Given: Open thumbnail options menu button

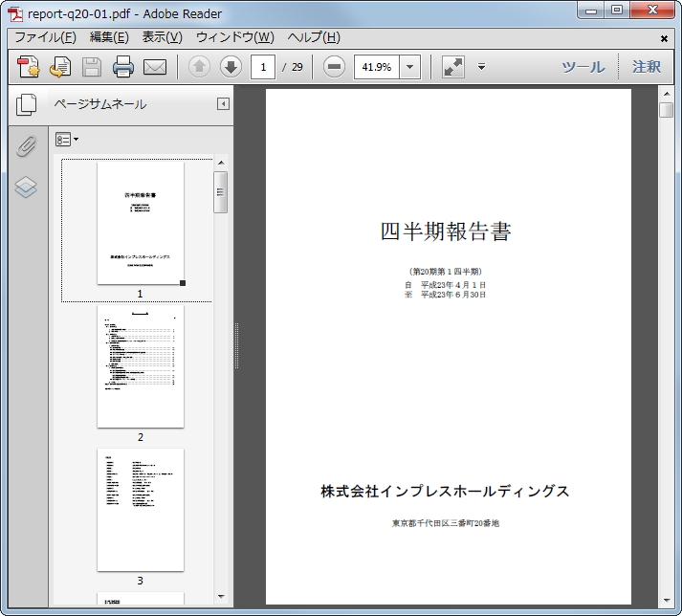Looking at the screenshot, I should [x=67, y=140].
